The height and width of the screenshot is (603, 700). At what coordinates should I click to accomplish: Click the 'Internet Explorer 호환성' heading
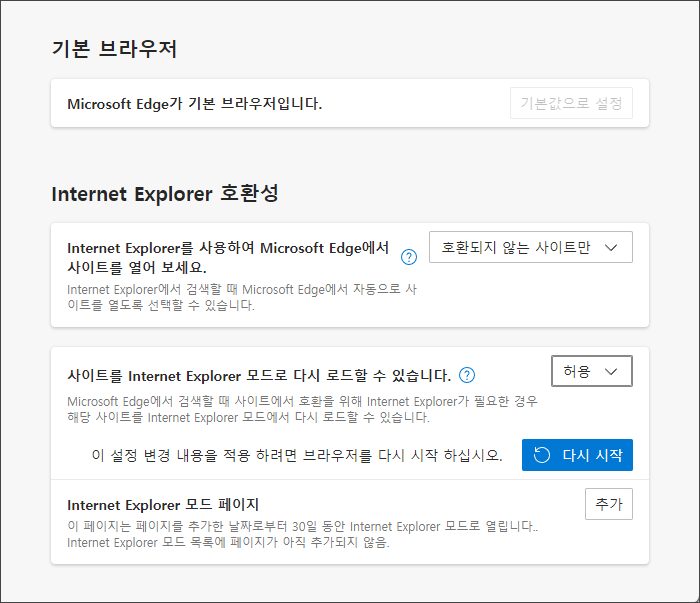tap(165, 194)
